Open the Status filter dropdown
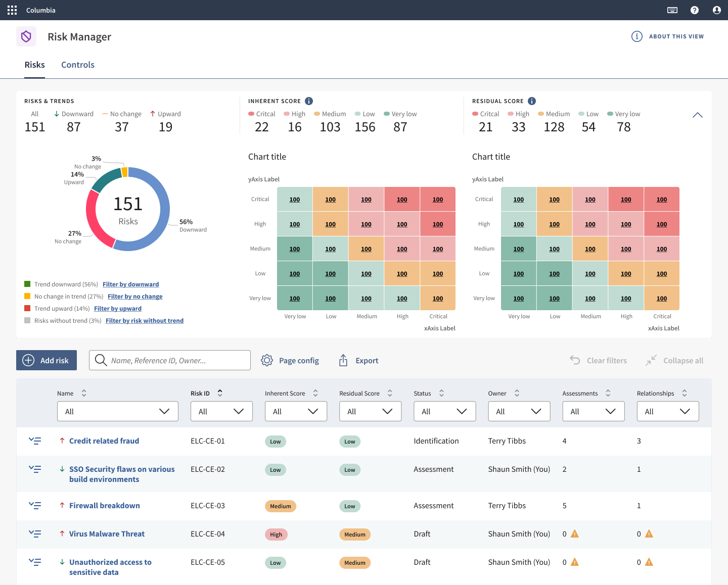The width and height of the screenshot is (728, 585). tap(445, 411)
